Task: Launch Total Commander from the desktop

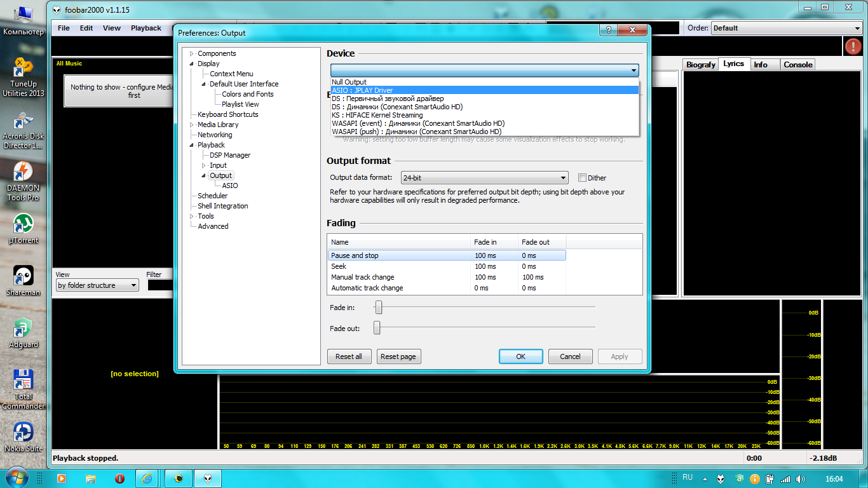Action: [x=24, y=381]
